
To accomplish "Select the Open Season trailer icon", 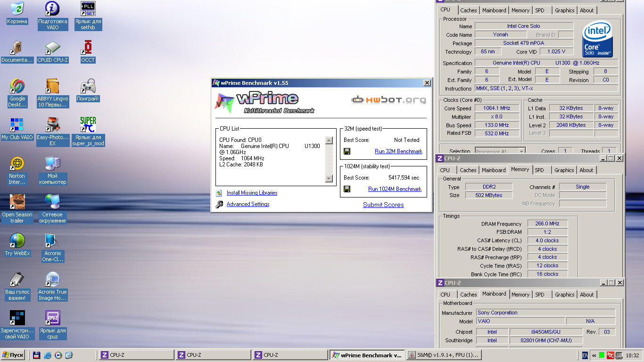I will (x=17, y=202).
